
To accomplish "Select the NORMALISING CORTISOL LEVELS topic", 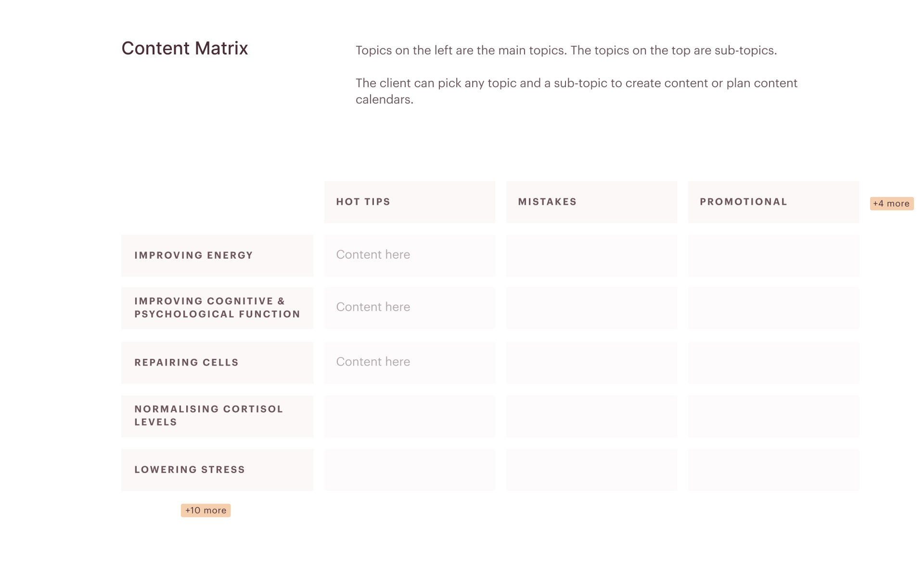I will click(217, 416).
